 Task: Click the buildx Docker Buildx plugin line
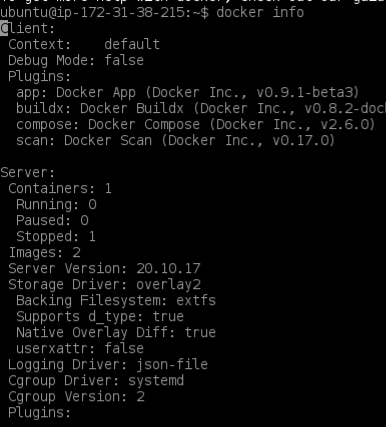click(x=201, y=108)
